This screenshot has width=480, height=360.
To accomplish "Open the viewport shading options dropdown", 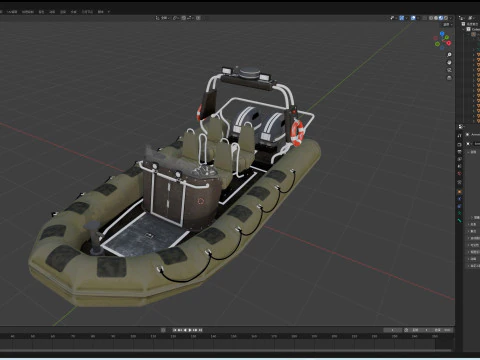I will pos(450,18).
